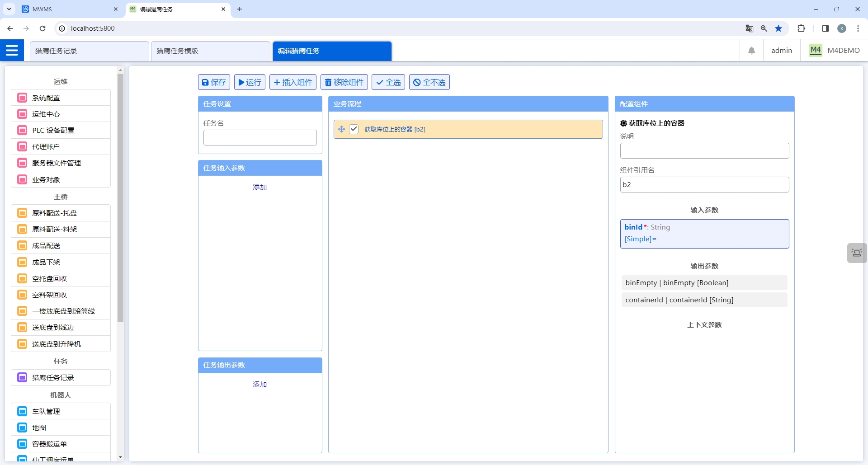The width and height of the screenshot is (868, 465).
Task: Click the notification bell icon
Action: [751, 51]
